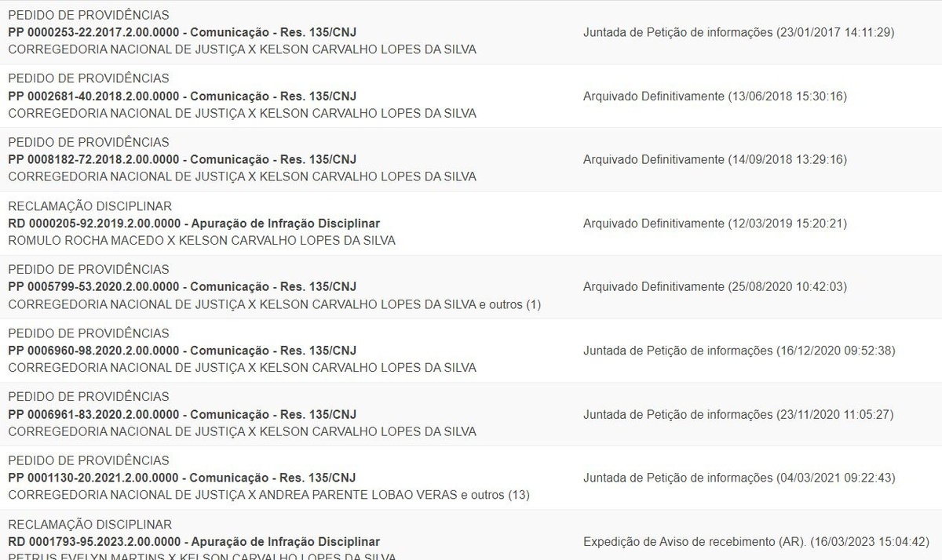
Task: Click the ANDREA PARENTE LOBAO VERAS parties line
Action: [268, 495]
